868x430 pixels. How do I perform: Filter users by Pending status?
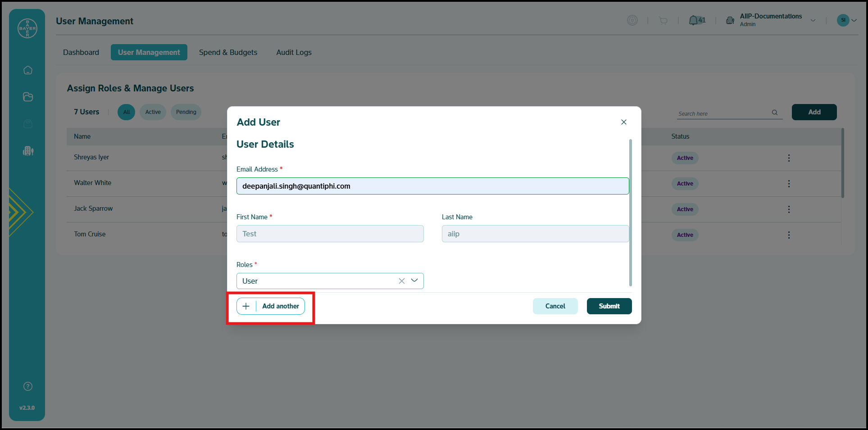(x=186, y=112)
